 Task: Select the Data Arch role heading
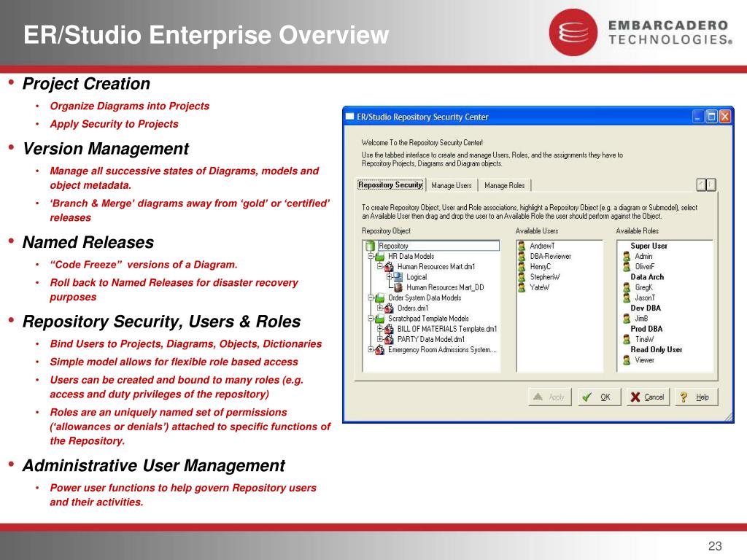coord(647,277)
